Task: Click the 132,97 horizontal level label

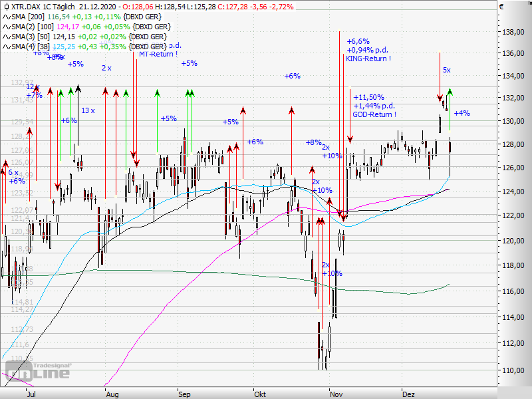Action: 22,82
